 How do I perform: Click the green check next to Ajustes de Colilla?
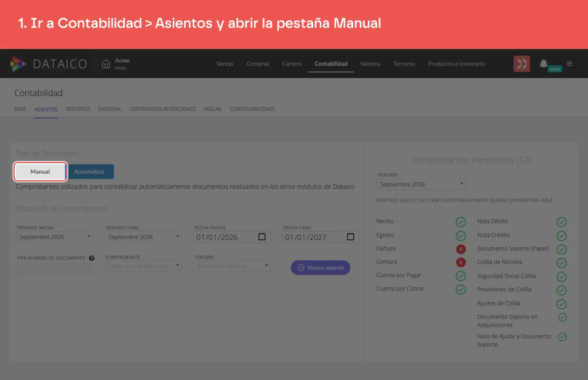[x=561, y=304]
